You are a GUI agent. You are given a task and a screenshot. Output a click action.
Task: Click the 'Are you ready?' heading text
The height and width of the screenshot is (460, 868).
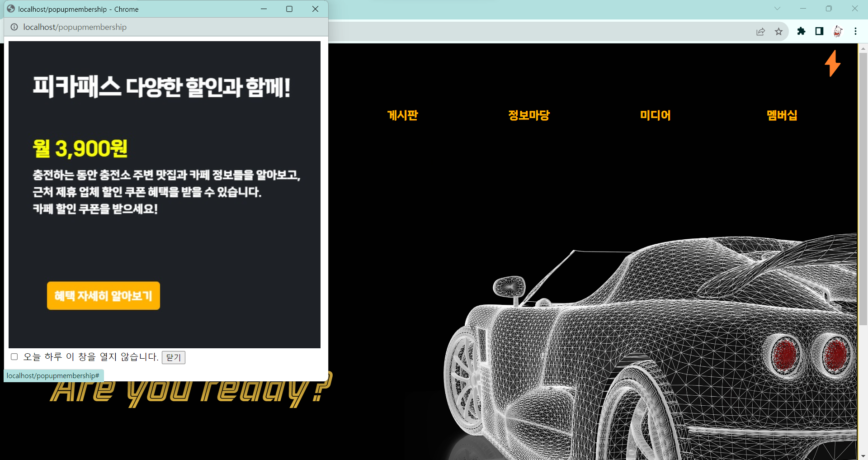(192, 390)
